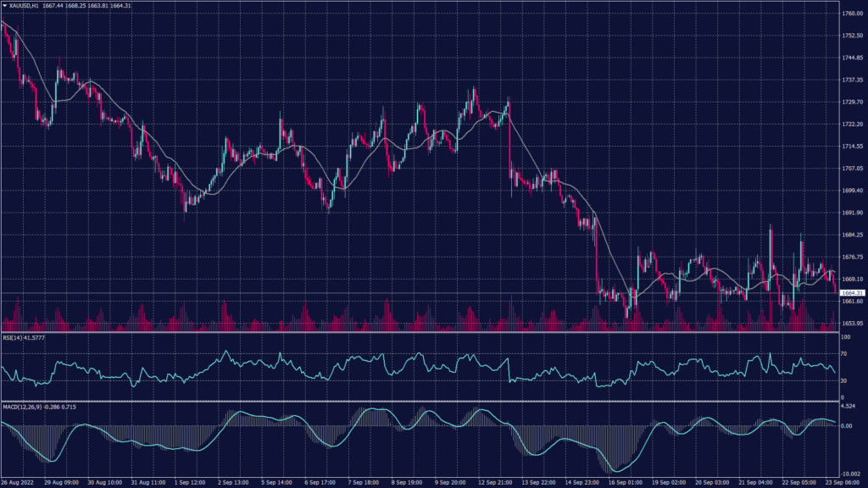Click the high price value 1668.25
The height and width of the screenshot is (488, 868).
pyautogui.click(x=77, y=4)
